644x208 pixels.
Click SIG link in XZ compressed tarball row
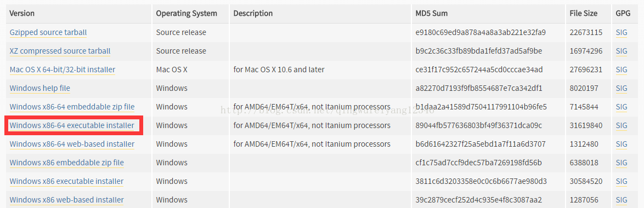click(622, 51)
